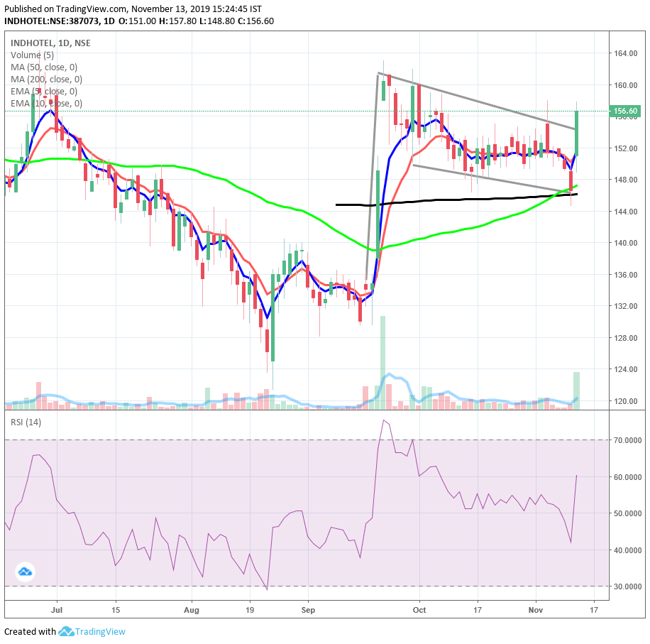Image resolution: width=650 pixels, height=644 pixels.
Task: Click the 164.00 price scale label
Action: [624, 54]
